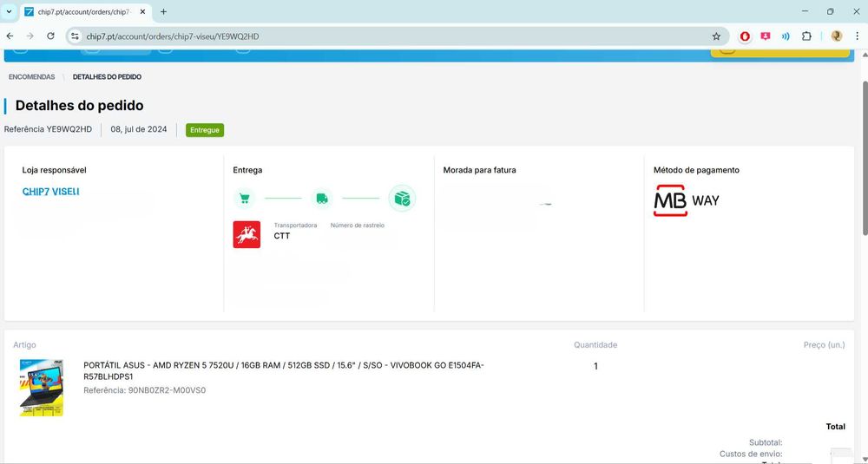Click the Subtotal label
Viewport: 868px width, 464px height.
point(766,442)
